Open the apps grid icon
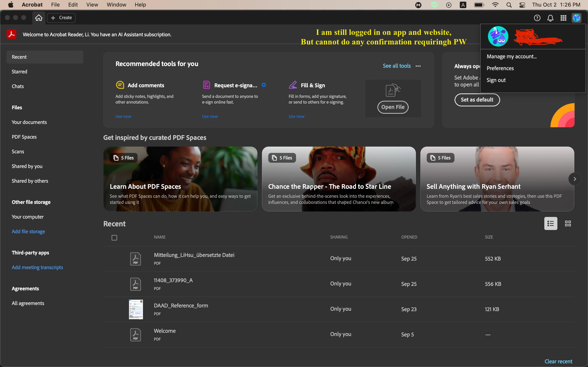Screen dimensions: 588x367 tap(563, 18)
